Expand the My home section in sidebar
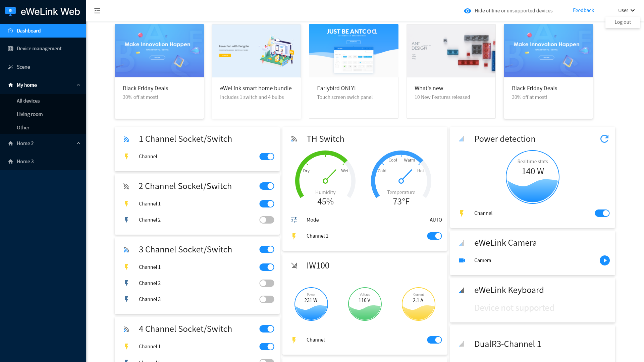 [78, 85]
